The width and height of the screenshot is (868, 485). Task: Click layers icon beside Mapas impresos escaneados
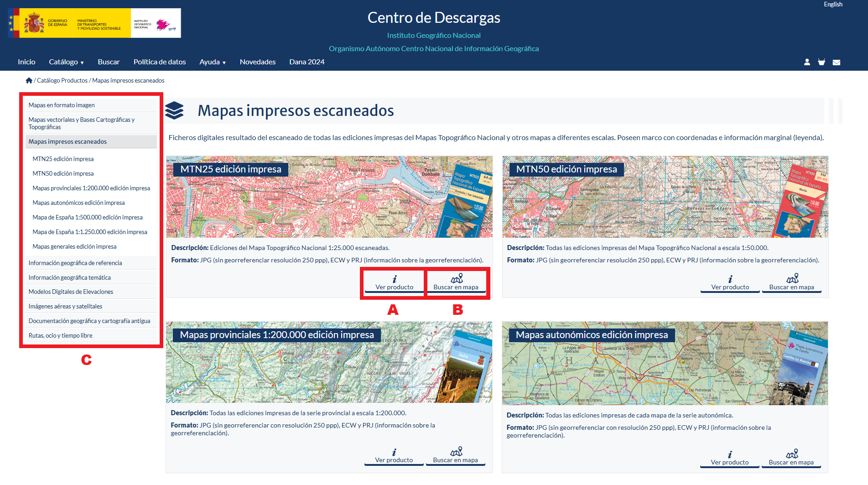pyautogui.click(x=174, y=110)
